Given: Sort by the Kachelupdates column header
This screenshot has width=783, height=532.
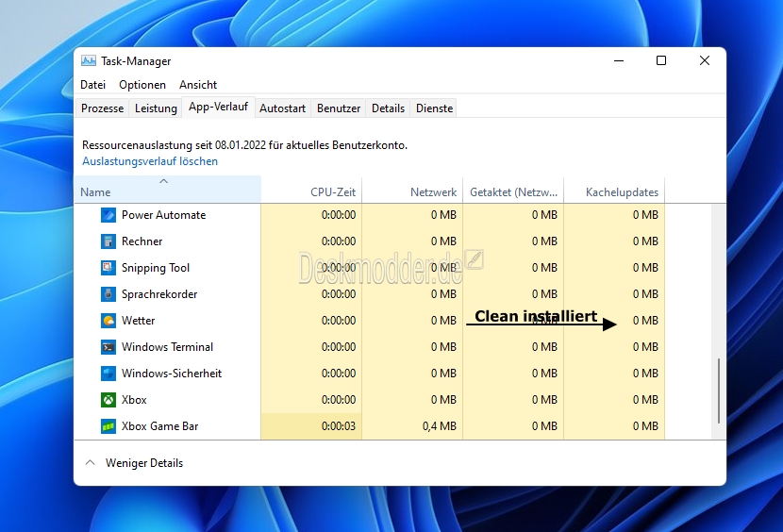Looking at the screenshot, I should (614, 190).
